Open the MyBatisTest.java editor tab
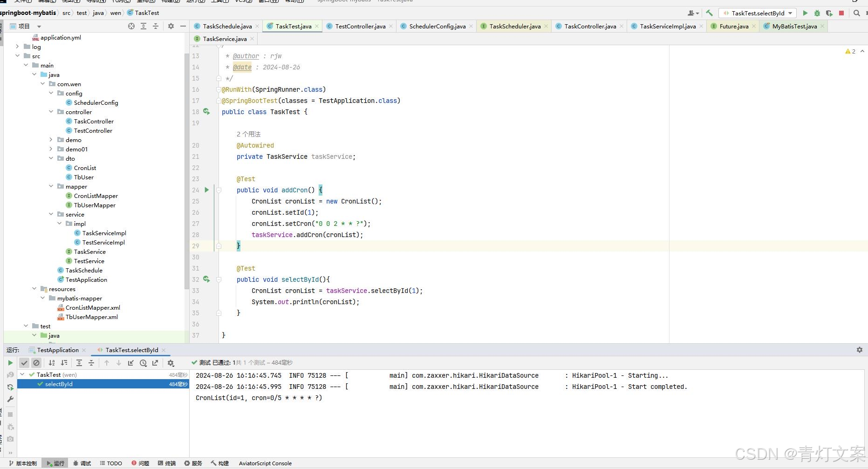Image resolution: width=868 pixels, height=469 pixels. (x=794, y=26)
